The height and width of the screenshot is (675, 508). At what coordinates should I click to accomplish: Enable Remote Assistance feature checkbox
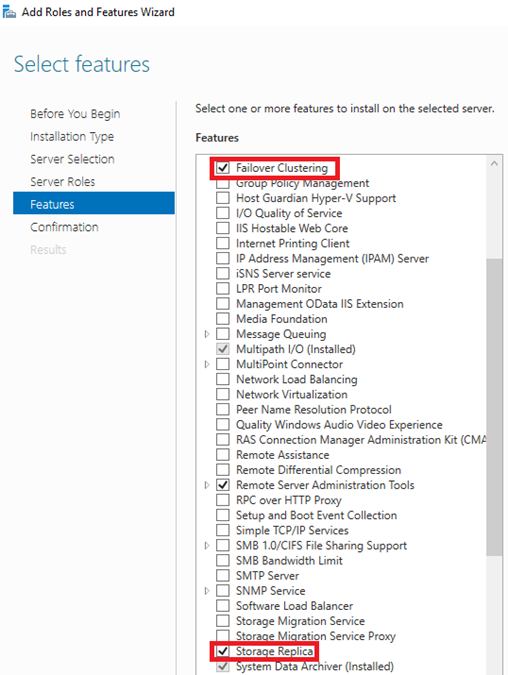pyautogui.click(x=223, y=455)
